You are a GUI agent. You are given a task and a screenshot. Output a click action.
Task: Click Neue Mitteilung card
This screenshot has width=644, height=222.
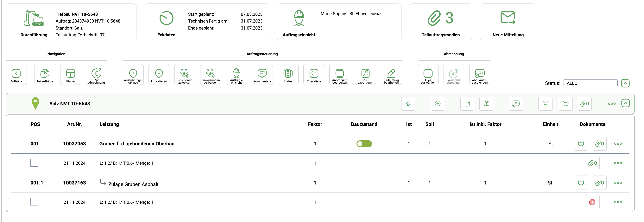(x=508, y=23)
